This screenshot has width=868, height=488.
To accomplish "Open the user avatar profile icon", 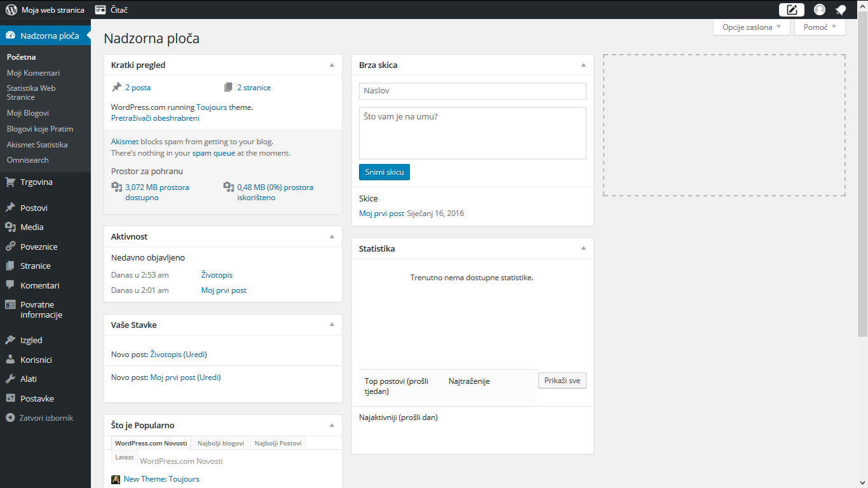I will (x=820, y=10).
